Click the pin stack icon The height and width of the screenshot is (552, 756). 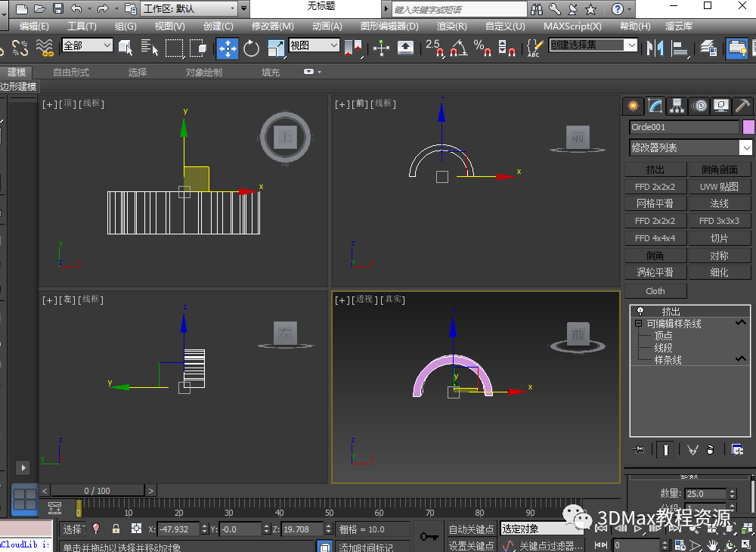(x=640, y=450)
